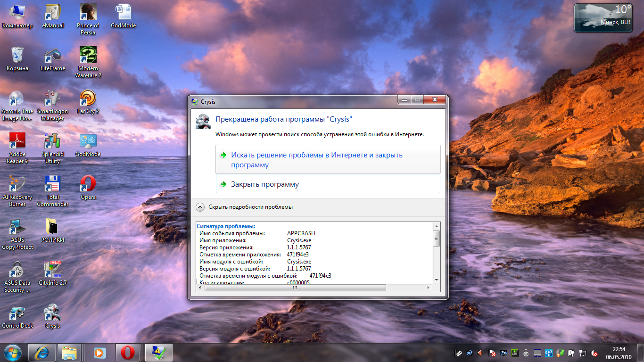Open power plug battery tray icon
The image size is (644, 362).
coord(571,353)
